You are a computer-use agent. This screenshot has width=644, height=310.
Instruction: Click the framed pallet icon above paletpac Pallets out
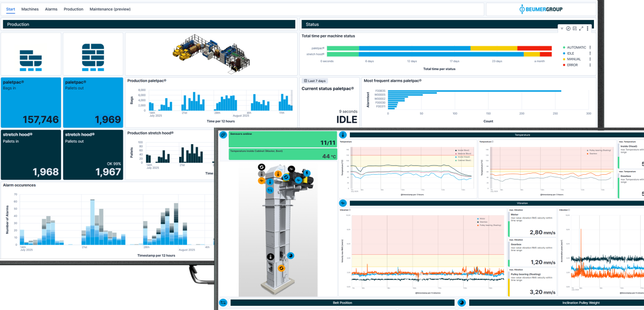click(x=93, y=56)
